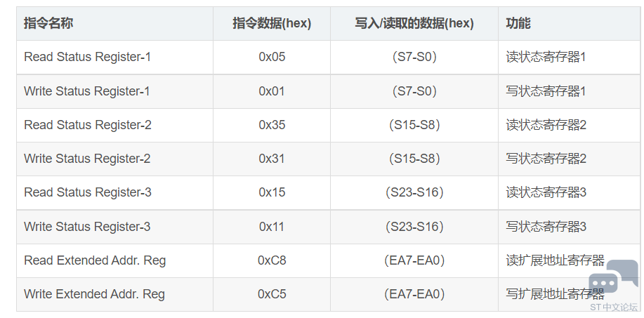Select the 0x31 hex value
This screenshot has width=644, height=318.
(x=272, y=159)
